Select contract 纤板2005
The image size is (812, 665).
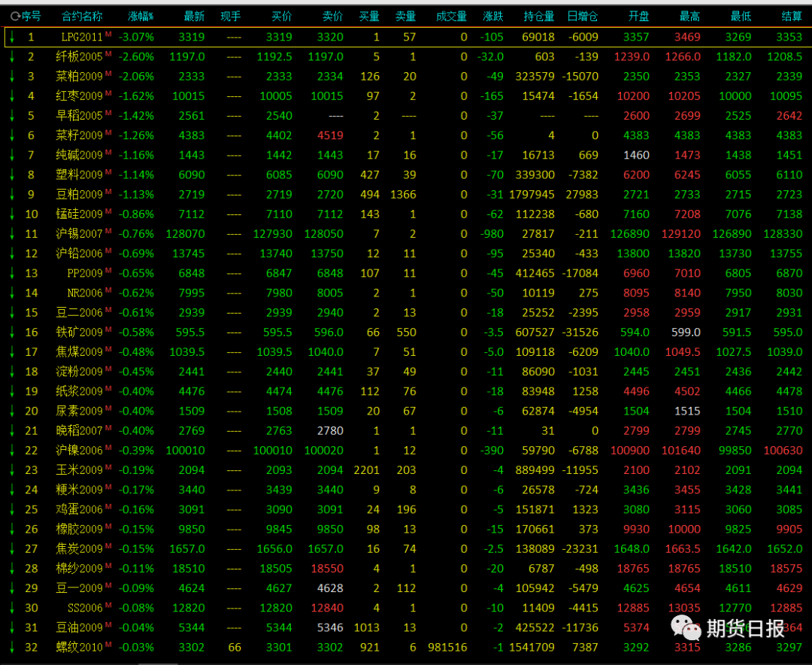[x=79, y=56]
